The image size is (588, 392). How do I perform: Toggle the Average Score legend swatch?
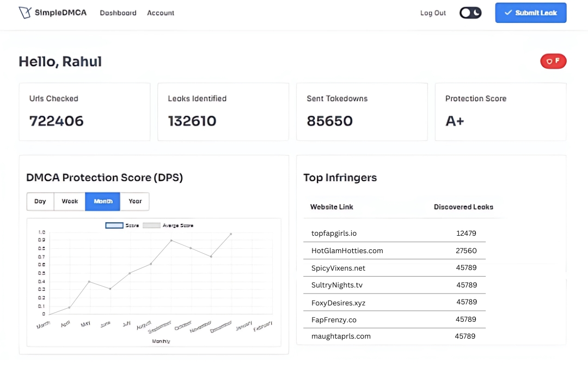[x=151, y=225]
